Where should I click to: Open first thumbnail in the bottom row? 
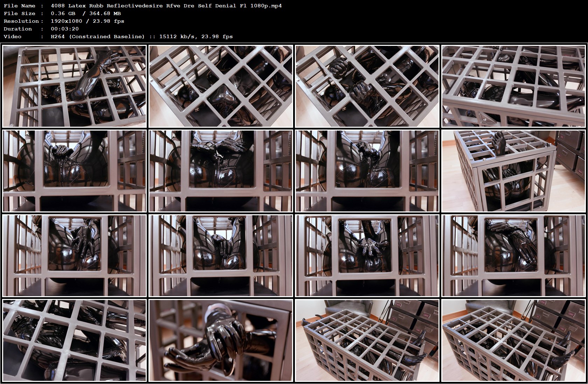click(x=74, y=341)
